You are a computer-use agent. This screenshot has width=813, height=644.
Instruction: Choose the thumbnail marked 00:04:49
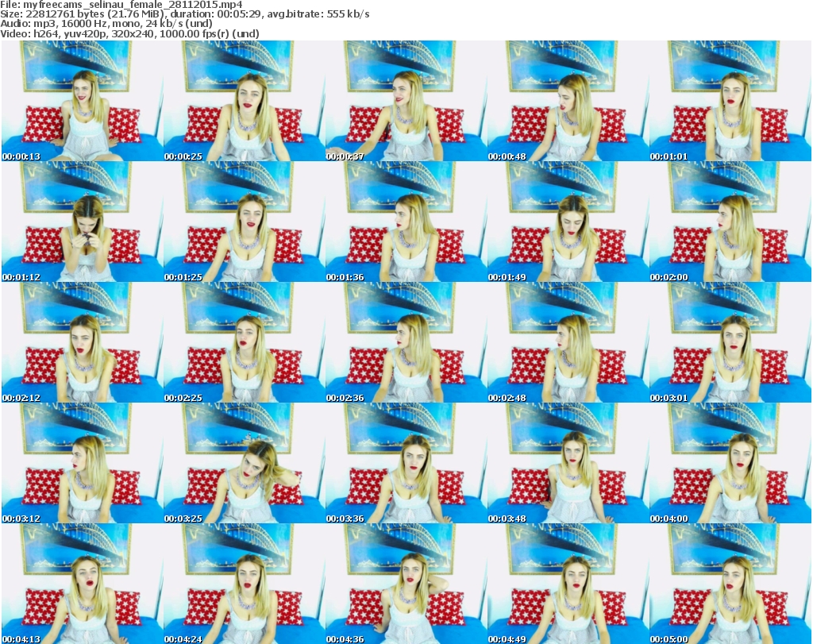tap(568, 584)
